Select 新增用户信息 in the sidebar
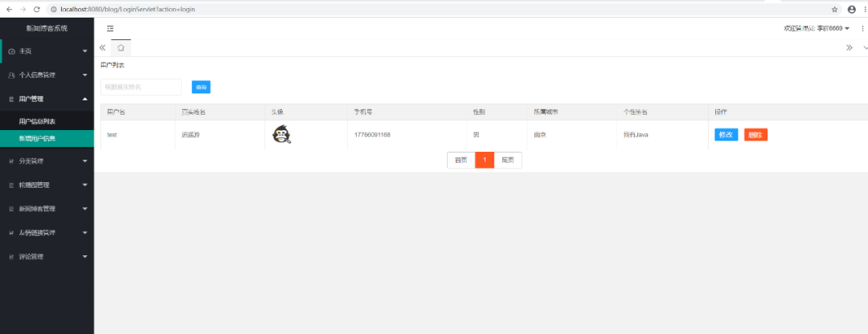868x334 pixels. [x=37, y=138]
